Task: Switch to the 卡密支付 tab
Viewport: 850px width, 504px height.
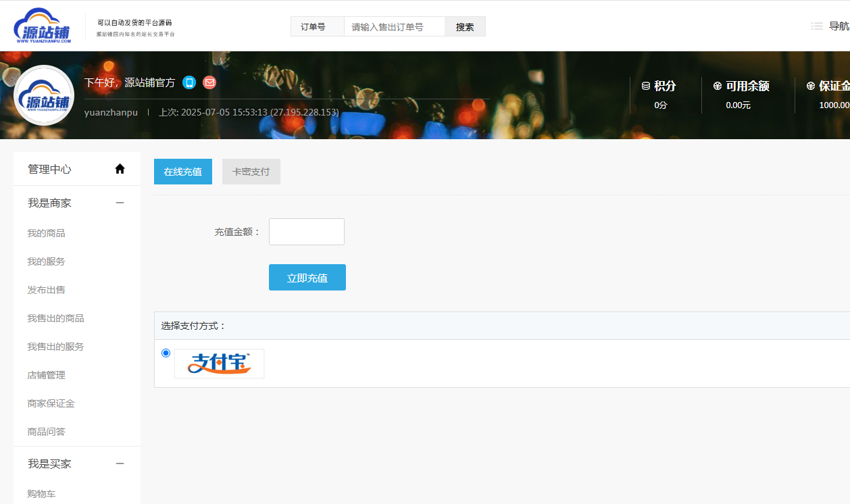Action: pos(251,172)
